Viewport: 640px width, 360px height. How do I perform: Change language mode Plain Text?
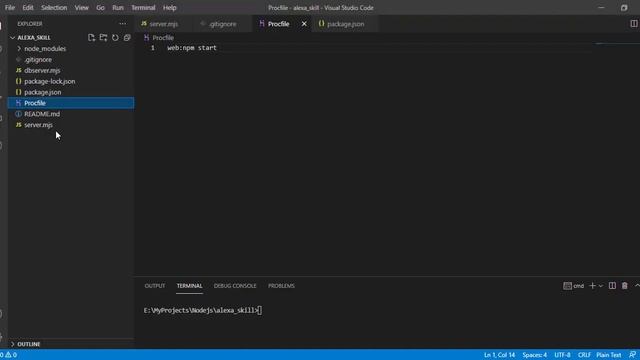click(609, 355)
